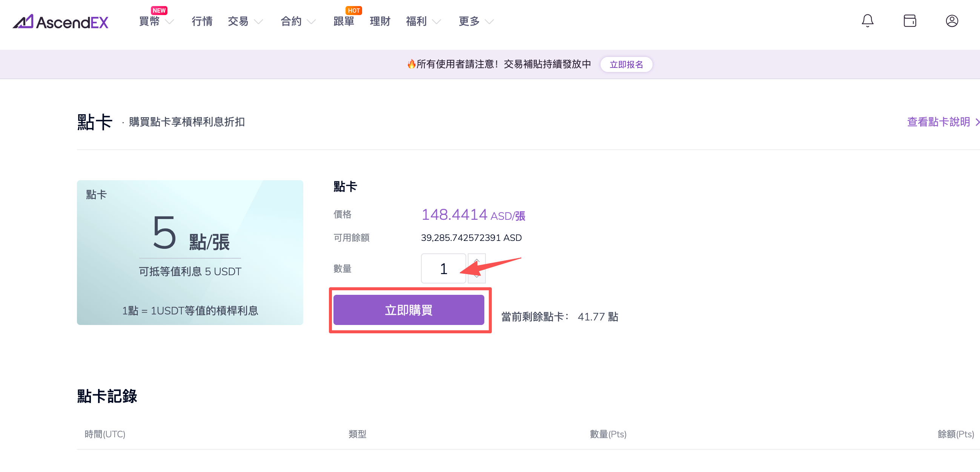Open the wallet icon
The image size is (980, 472).
pyautogui.click(x=909, y=21)
